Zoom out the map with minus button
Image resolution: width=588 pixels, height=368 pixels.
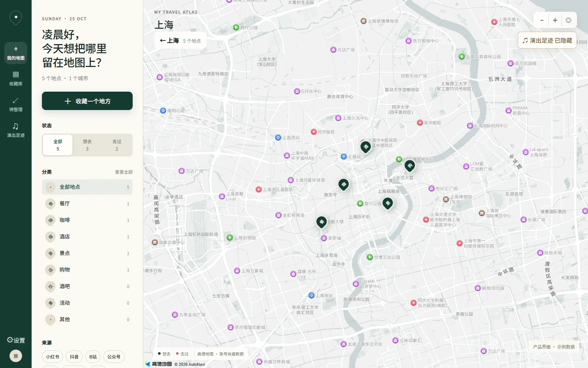click(x=542, y=20)
